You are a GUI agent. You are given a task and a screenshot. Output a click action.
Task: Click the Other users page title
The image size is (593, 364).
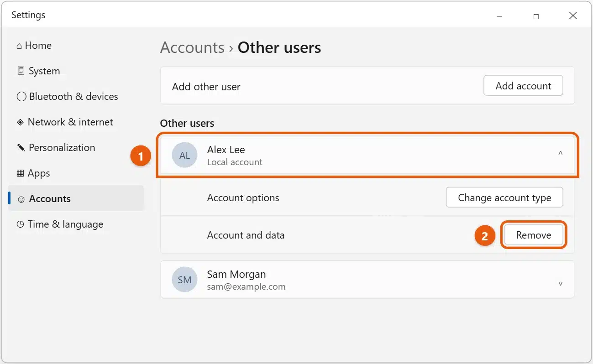(x=279, y=47)
